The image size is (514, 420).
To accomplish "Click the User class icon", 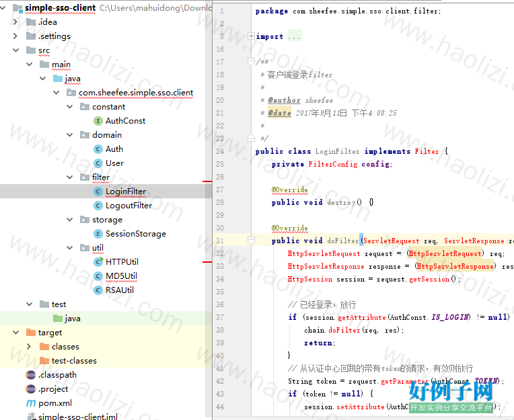I will (x=98, y=163).
